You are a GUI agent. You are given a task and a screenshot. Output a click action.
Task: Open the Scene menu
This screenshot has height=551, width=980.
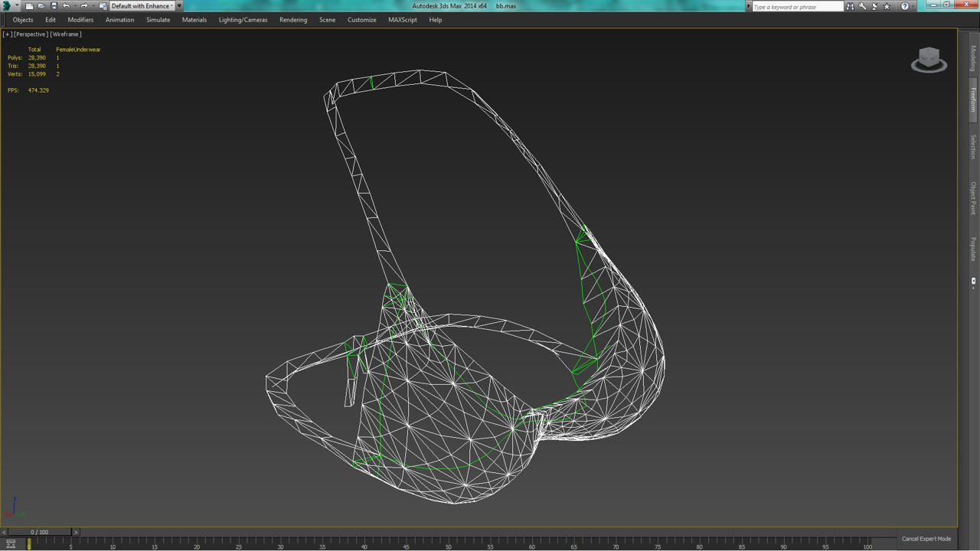328,20
